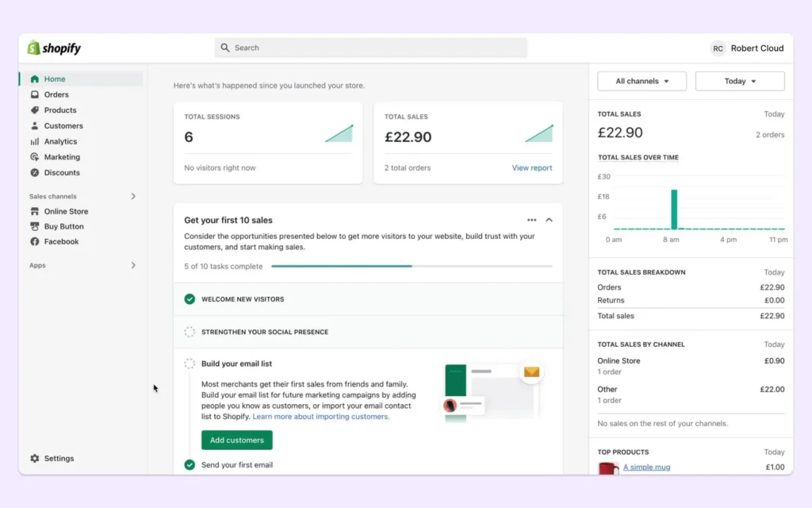Click the tasks complete progress bar

412,266
